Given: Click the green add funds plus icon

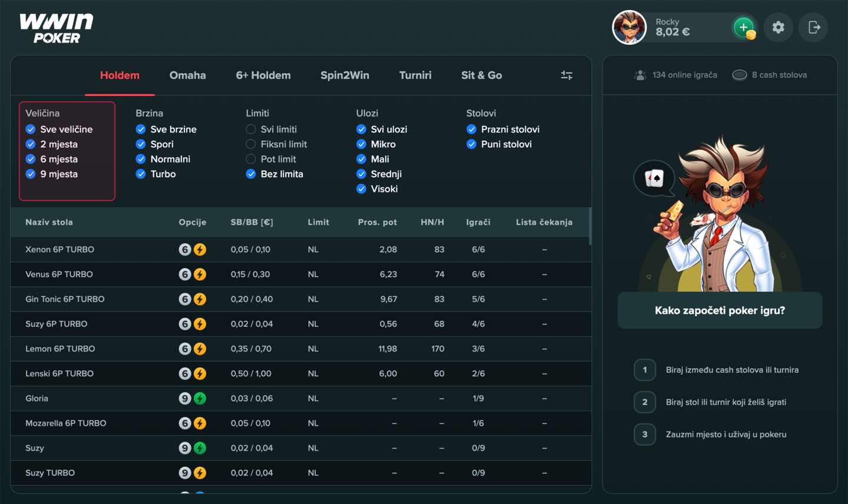Looking at the screenshot, I should tap(744, 27).
